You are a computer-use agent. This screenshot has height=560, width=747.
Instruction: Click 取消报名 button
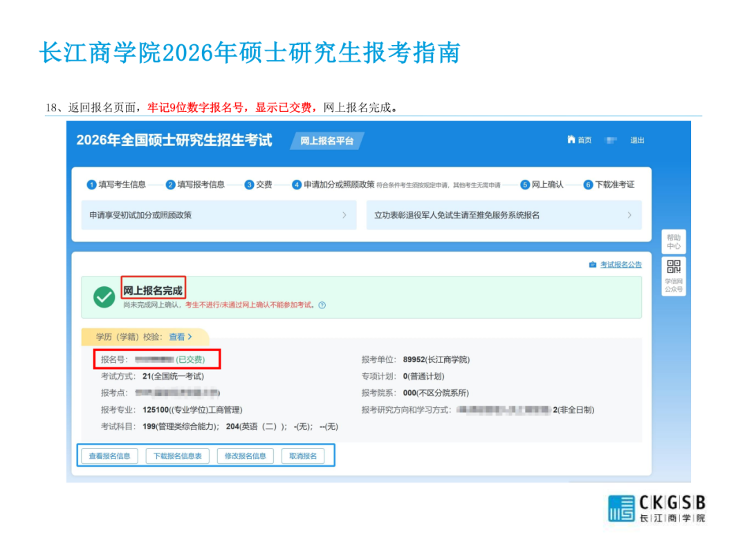[303, 456]
